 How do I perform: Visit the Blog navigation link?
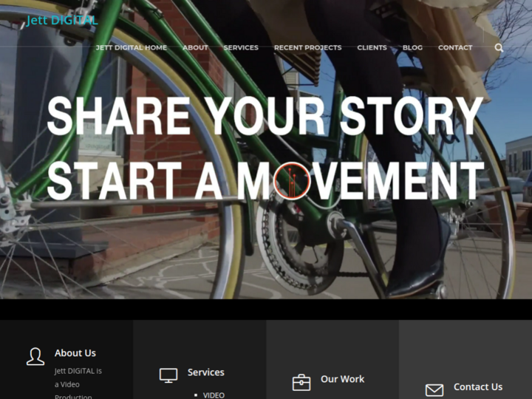(412, 48)
